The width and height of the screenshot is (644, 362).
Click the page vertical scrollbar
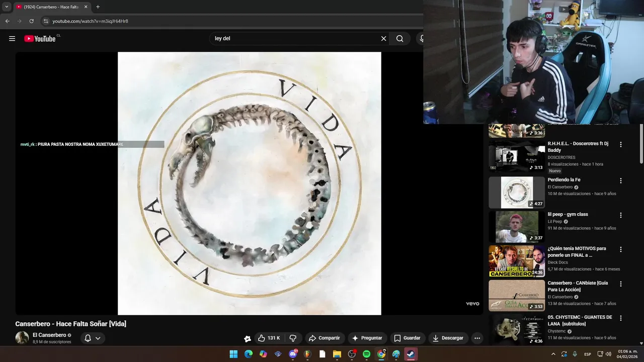641,143
